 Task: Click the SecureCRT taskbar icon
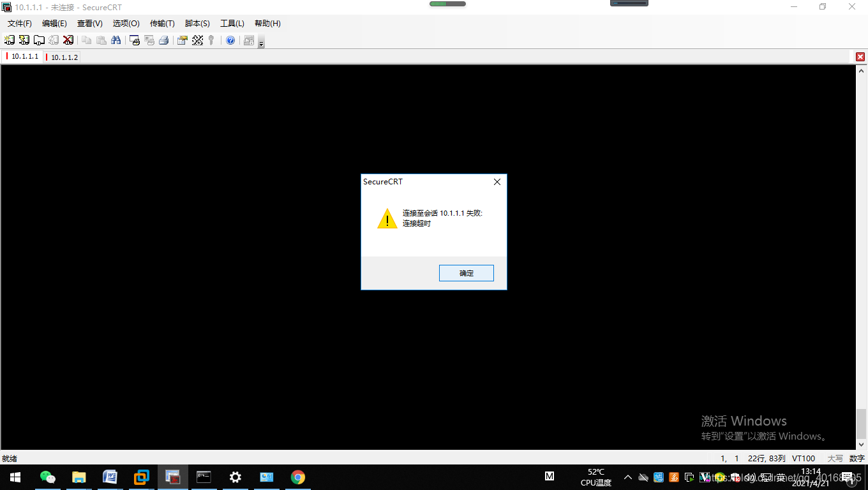click(172, 477)
